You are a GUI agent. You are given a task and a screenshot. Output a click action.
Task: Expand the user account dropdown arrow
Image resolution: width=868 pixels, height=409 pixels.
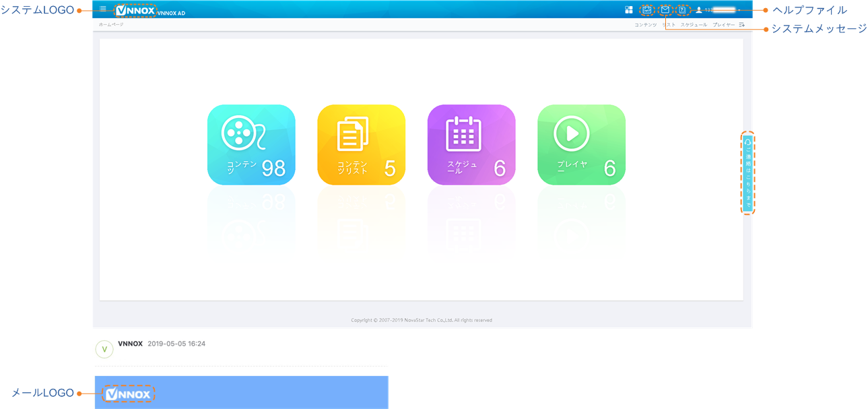[739, 10]
